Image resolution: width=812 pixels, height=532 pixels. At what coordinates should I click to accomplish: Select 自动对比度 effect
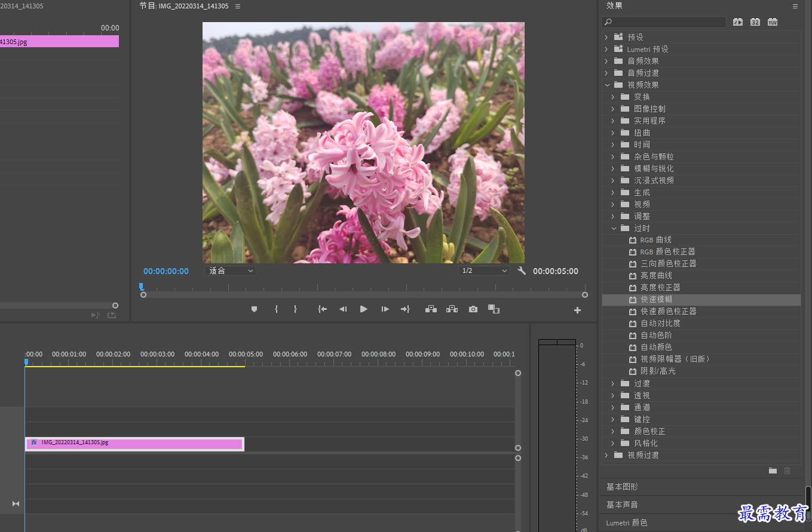click(660, 323)
